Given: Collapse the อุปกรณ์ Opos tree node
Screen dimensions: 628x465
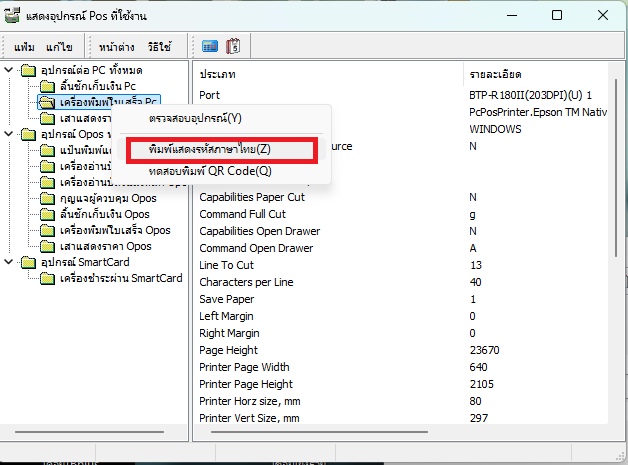Looking at the screenshot, I should tap(9, 134).
